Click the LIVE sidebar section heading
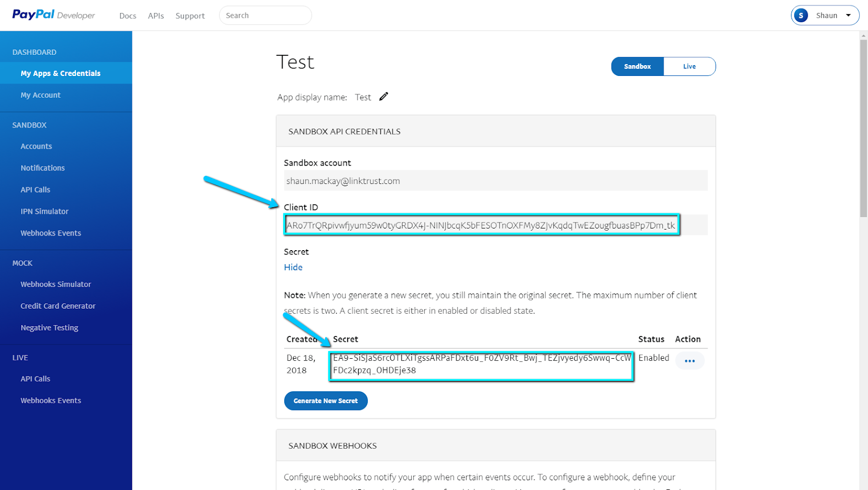The height and width of the screenshot is (490, 868). pos(20,358)
